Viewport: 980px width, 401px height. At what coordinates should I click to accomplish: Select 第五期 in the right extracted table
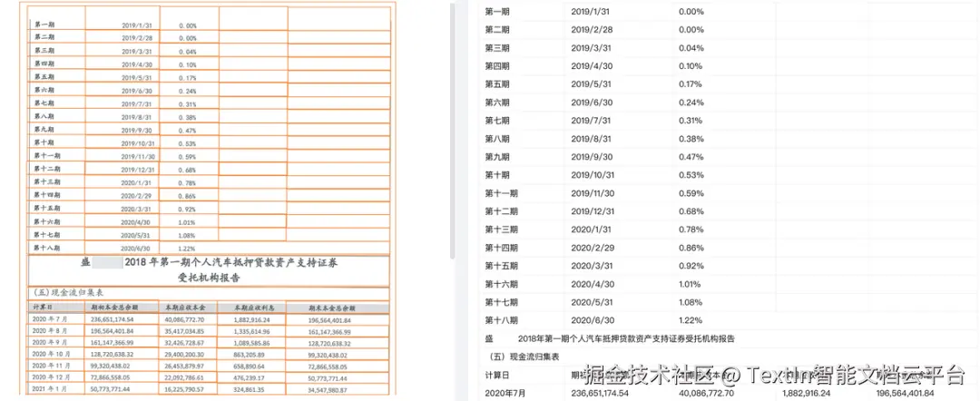pos(497,84)
